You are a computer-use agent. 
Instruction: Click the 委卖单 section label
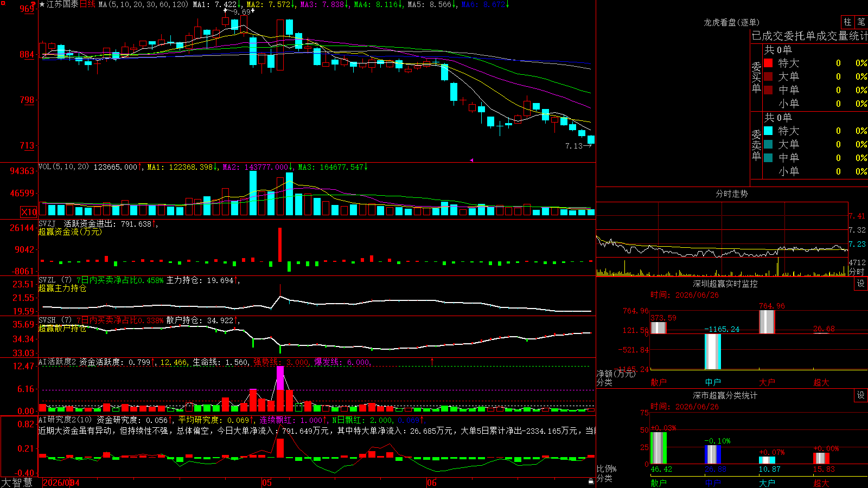[x=756, y=145]
